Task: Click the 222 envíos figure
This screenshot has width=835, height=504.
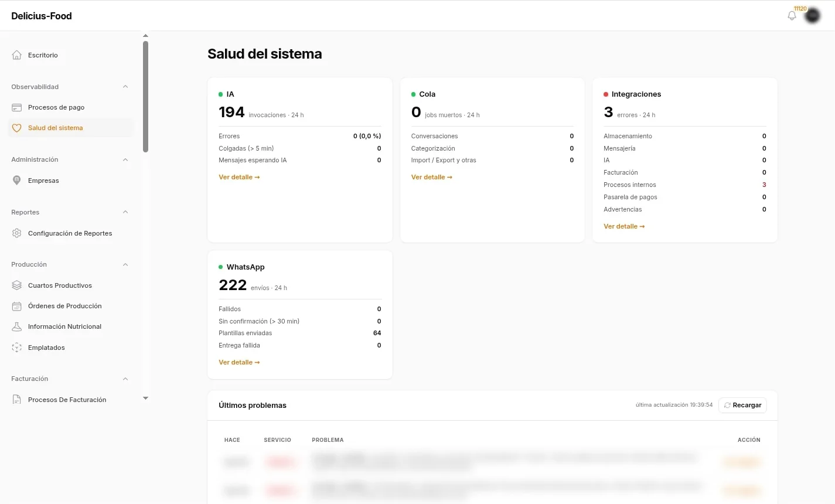Action: pyautogui.click(x=233, y=285)
